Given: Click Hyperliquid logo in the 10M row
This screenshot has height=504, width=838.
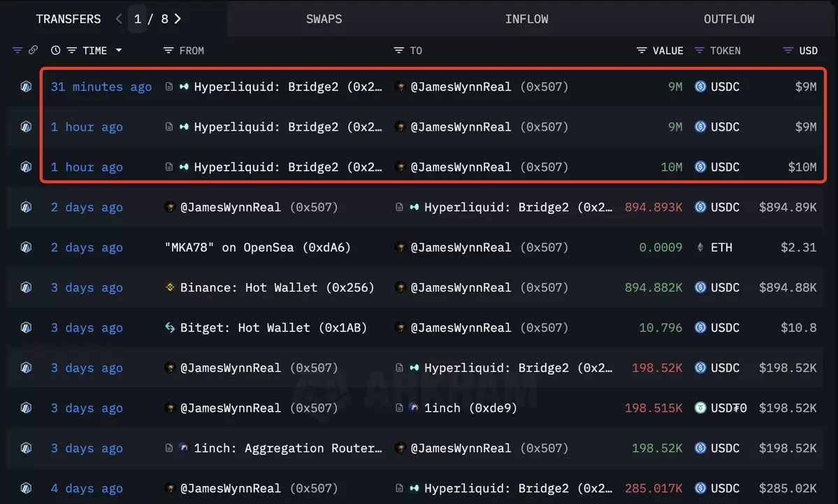Looking at the screenshot, I should coord(184,167).
